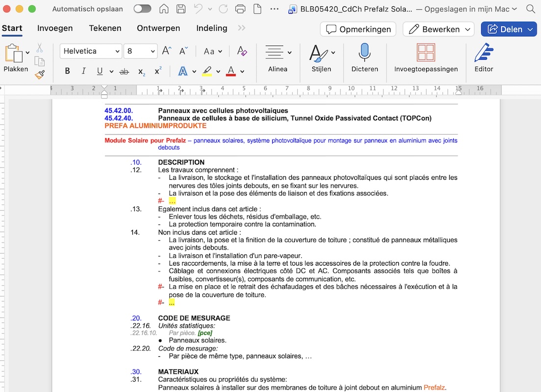Switch to the Invoegen ribbon tab
Screen dimensions: 541x392
pos(55,28)
